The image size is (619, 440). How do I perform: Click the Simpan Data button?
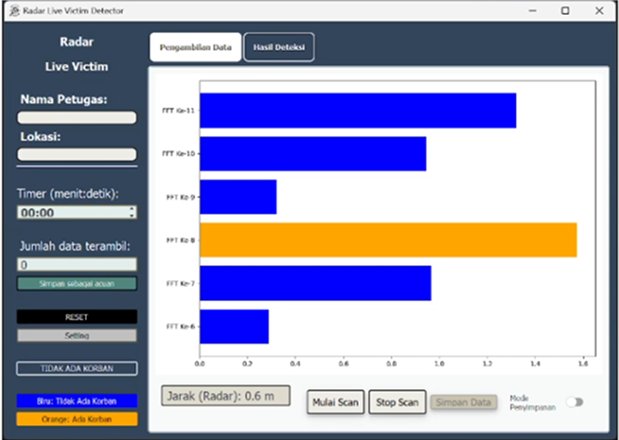(x=464, y=402)
